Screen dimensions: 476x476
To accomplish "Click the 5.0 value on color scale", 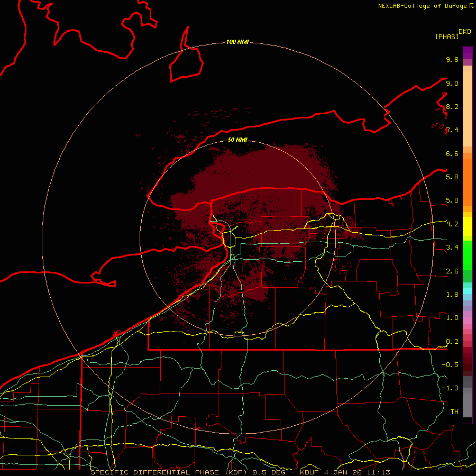I will click(452, 200).
